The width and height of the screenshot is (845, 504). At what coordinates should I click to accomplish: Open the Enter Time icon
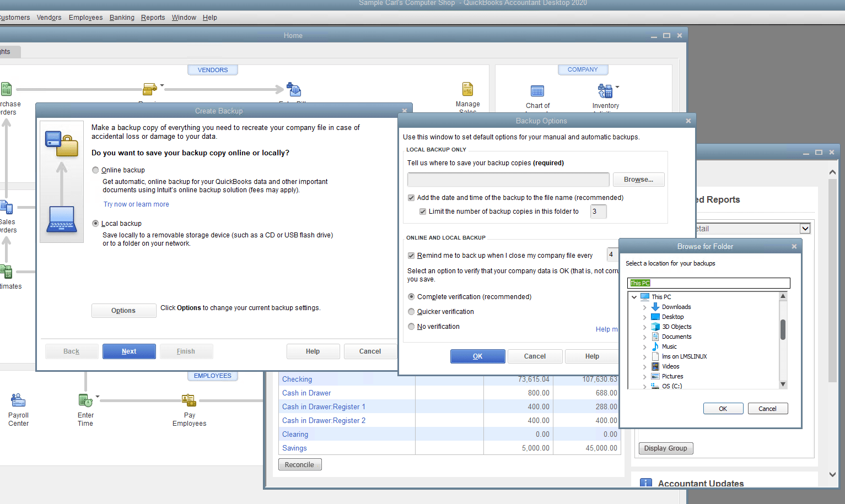click(85, 400)
